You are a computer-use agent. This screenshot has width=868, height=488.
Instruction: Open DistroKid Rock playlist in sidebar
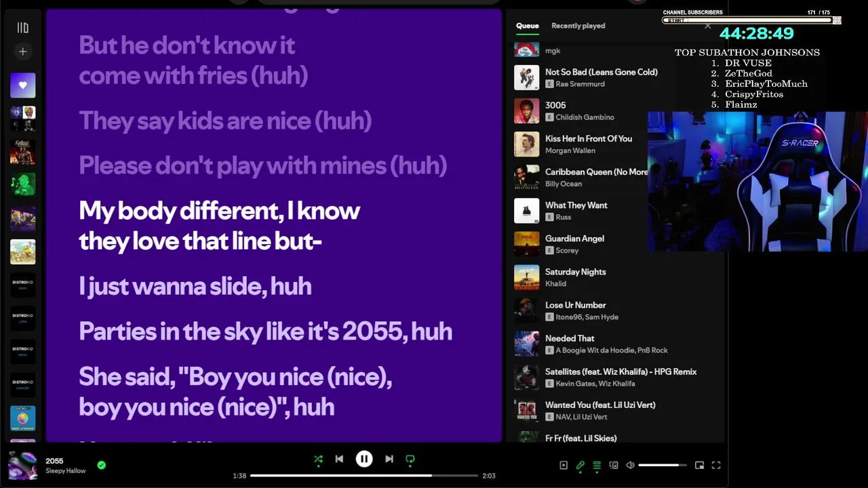click(x=22, y=285)
